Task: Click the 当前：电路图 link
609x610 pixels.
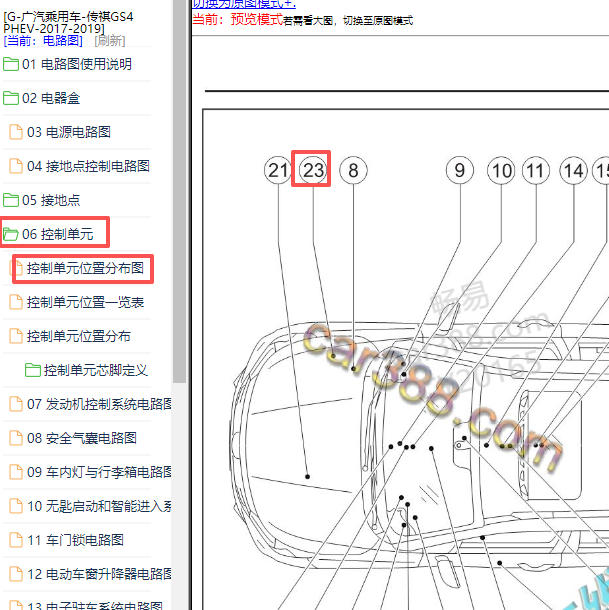Action: [43, 40]
